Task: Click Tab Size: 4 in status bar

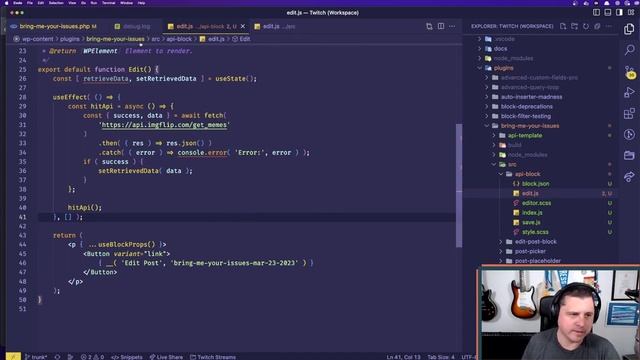Action: (441, 357)
